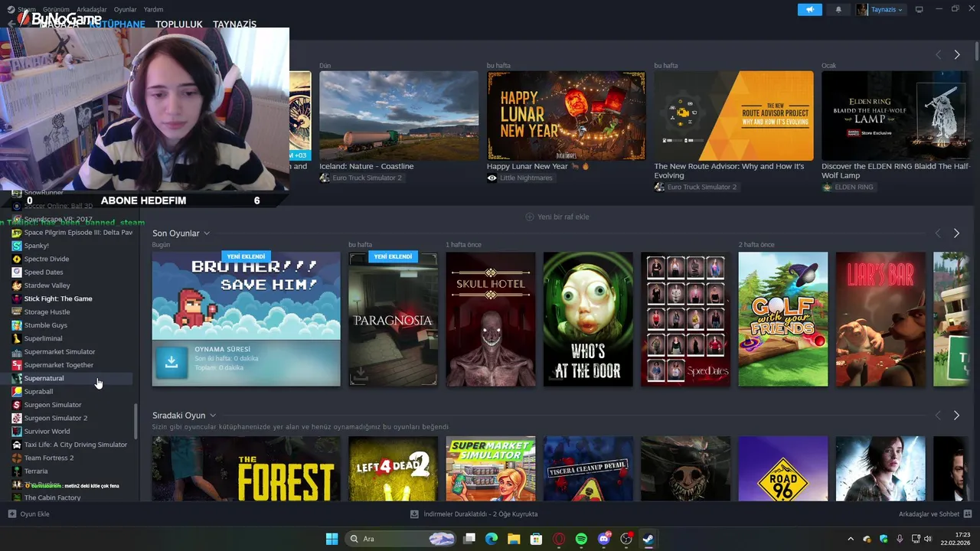Open the Taynazis account dropdown

pyautogui.click(x=880, y=9)
